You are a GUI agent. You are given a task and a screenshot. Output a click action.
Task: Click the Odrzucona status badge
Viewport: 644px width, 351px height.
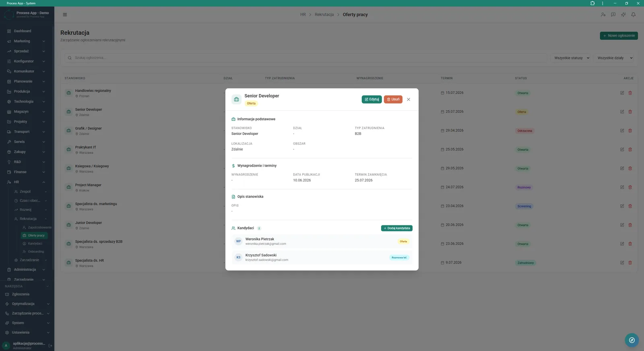coord(525,131)
